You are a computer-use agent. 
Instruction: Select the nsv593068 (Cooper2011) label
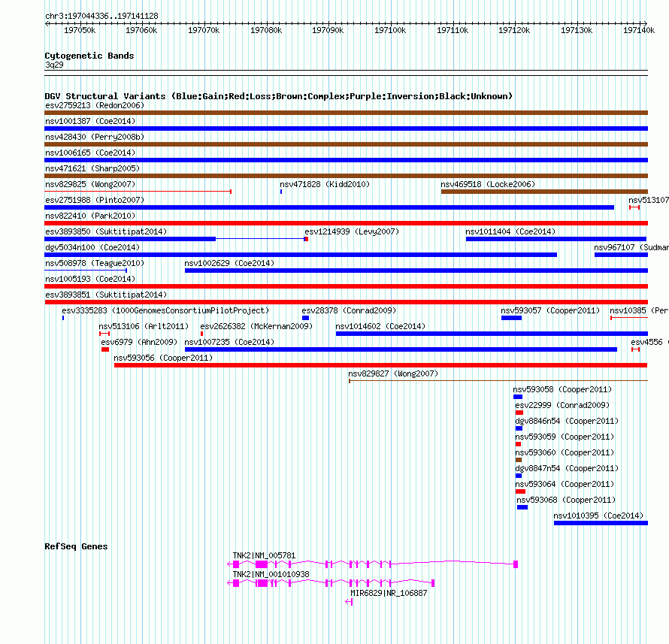(566, 500)
